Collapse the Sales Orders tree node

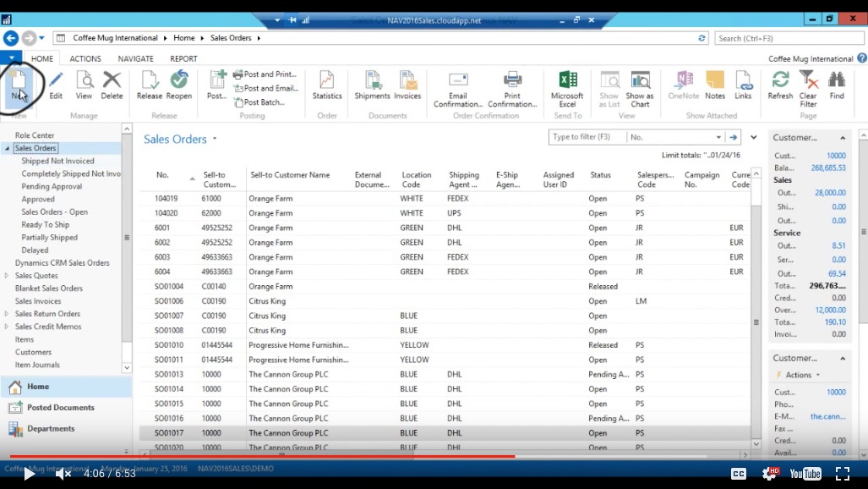coord(7,147)
